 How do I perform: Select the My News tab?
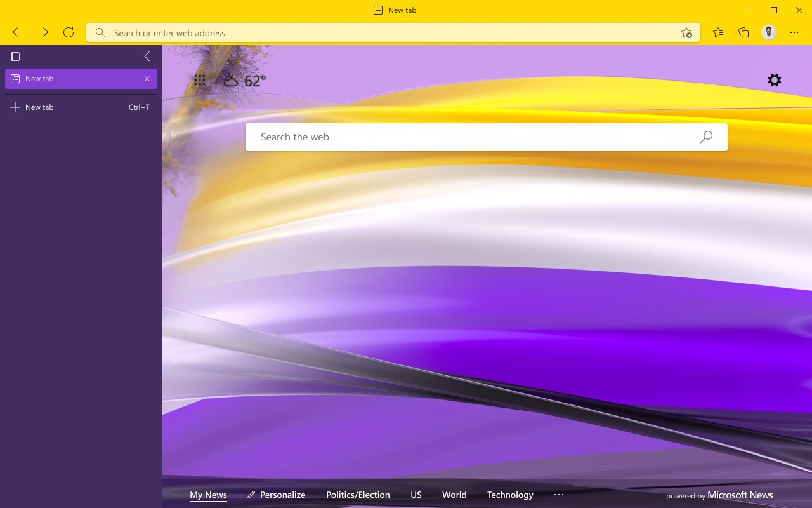208,495
